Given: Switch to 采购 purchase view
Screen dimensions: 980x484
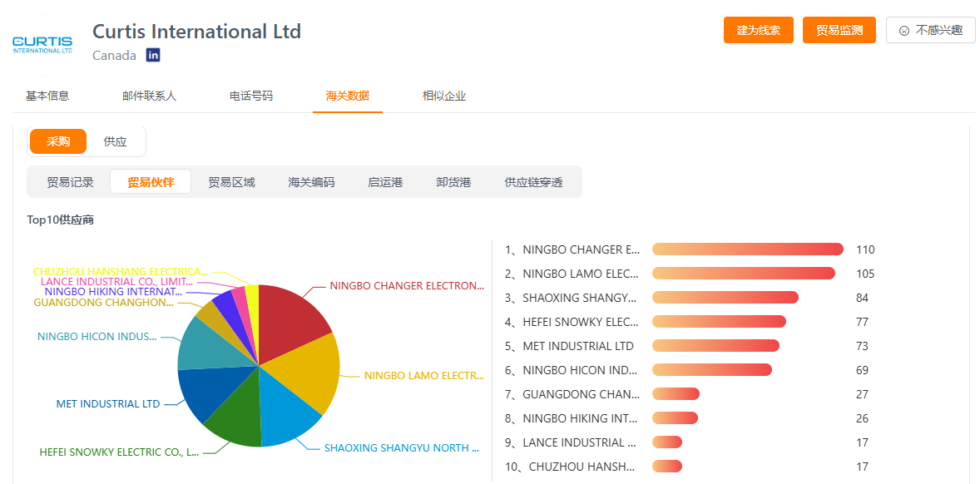Looking at the screenshot, I should pyautogui.click(x=58, y=141).
